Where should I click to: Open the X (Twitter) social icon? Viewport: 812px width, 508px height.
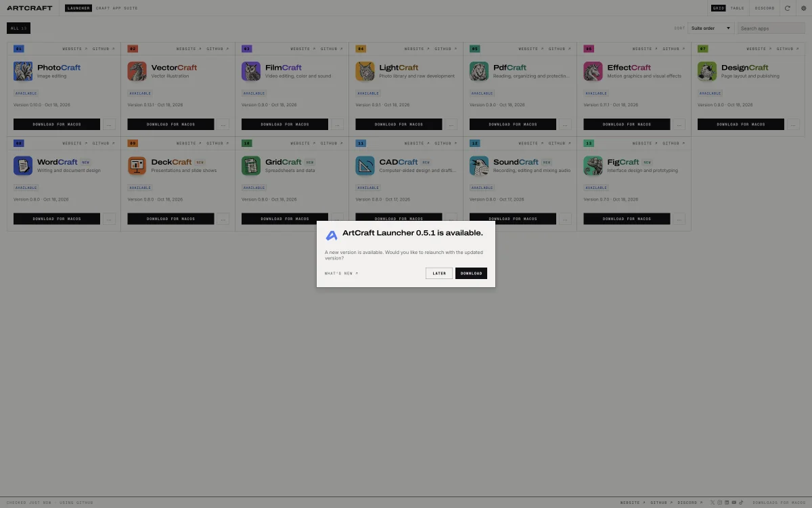pyautogui.click(x=713, y=503)
